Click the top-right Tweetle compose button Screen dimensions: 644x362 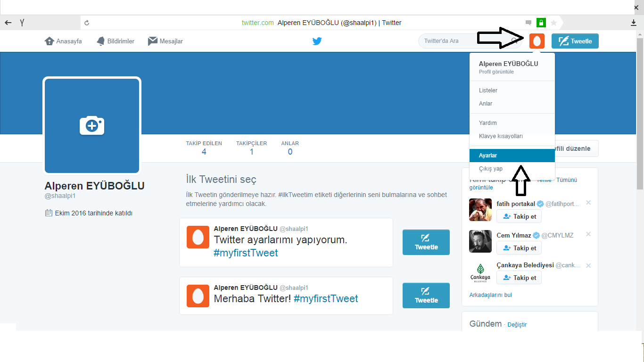tap(575, 41)
